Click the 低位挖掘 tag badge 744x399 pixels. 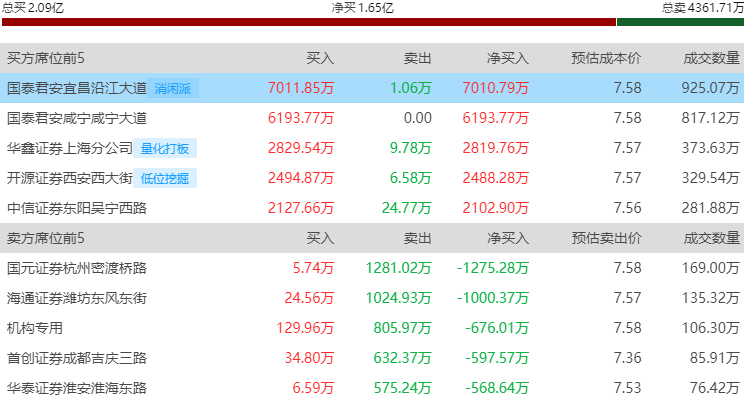165,178
